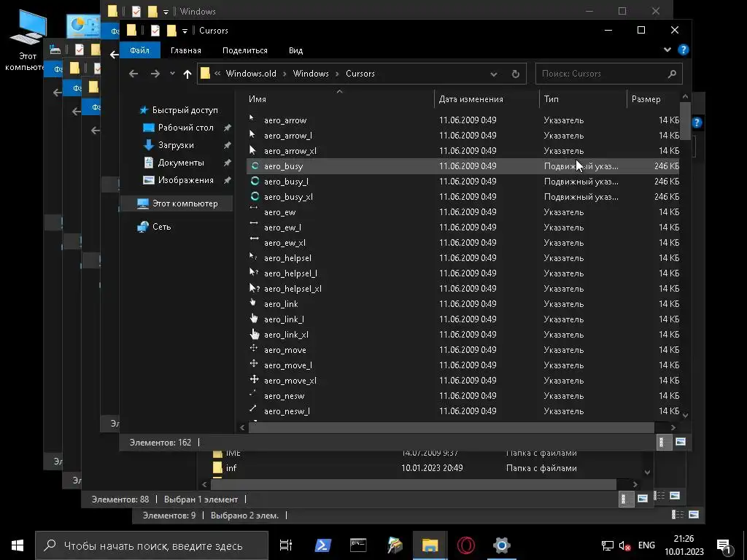Sort by Дата изменения column header
This screenshot has height=560, width=747.
[x=487, y=99]
